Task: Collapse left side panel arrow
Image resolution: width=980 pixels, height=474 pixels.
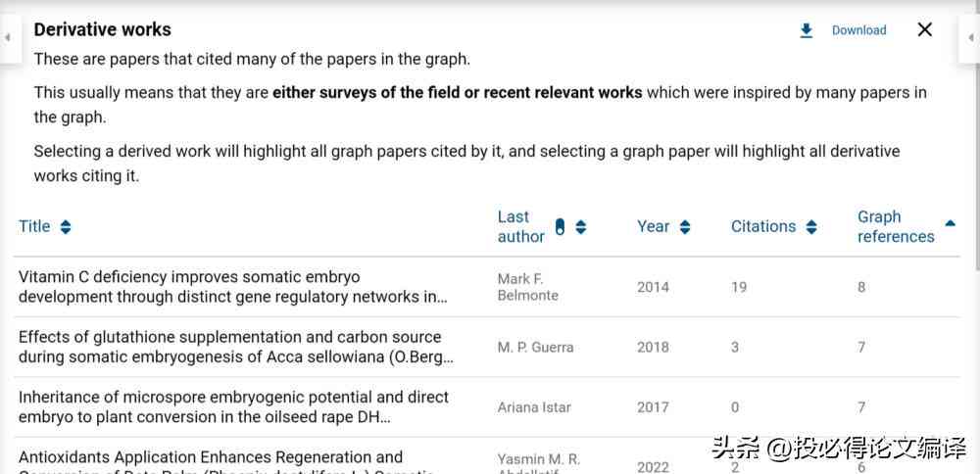Action: 8,38
